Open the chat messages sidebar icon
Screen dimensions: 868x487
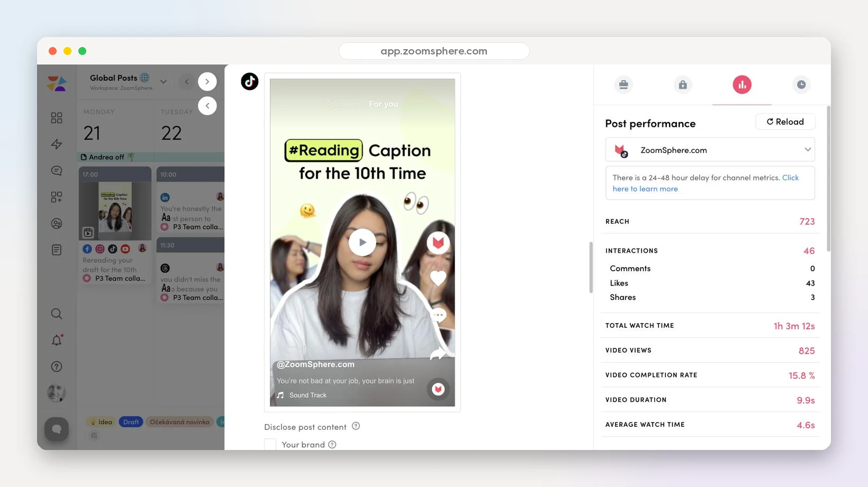pyautogui.click(x=57, y=171)
